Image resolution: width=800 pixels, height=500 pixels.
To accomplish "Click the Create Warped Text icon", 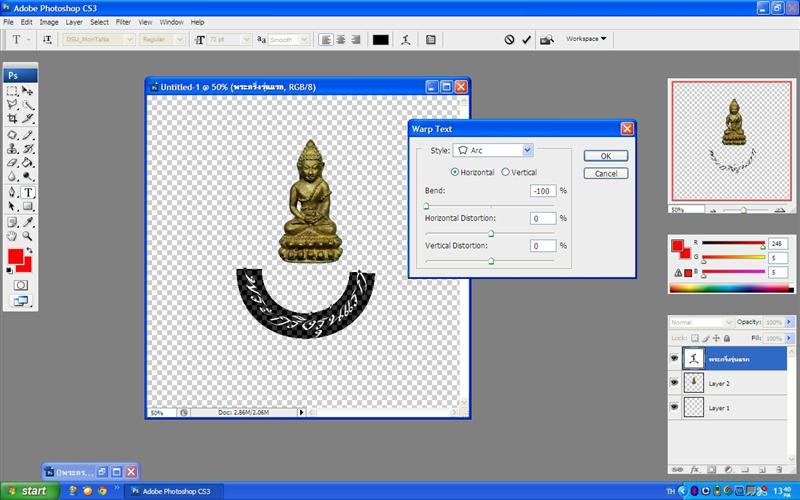I will (405, 40).
